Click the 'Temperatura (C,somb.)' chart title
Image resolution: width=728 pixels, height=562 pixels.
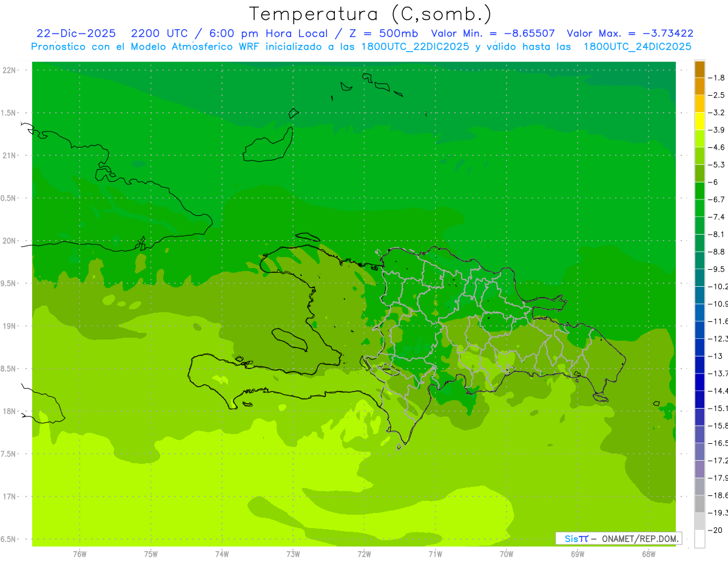pos(370,14)
